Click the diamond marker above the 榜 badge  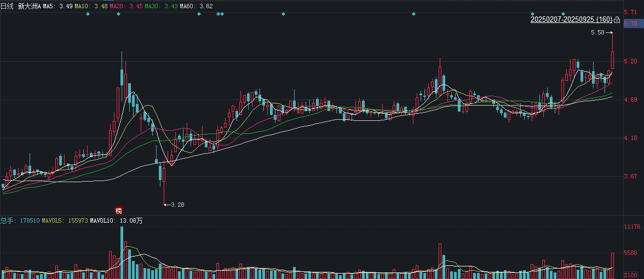point(118,14)
